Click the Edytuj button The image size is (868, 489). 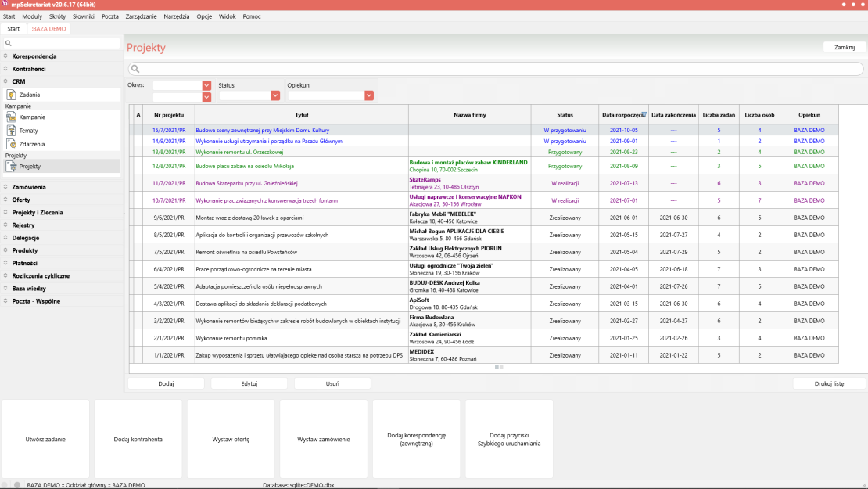click(249, 383)
